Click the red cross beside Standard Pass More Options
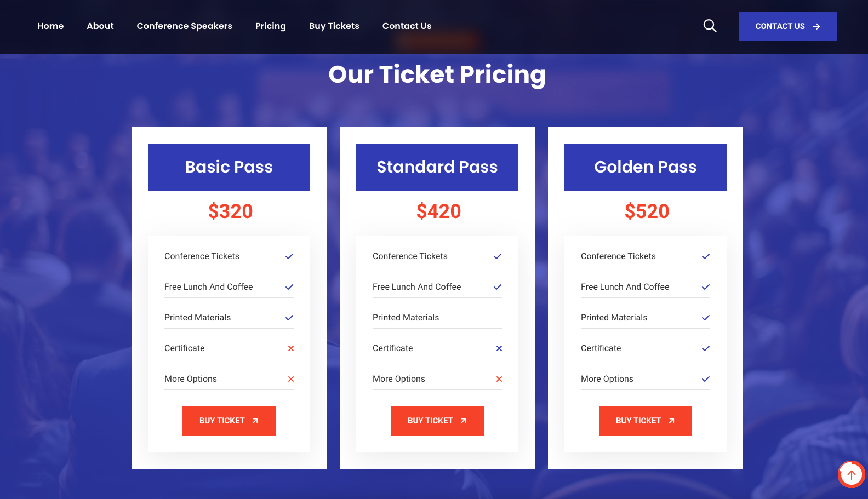This screenshot has width=868, height=499. click(x=499, y=379)
